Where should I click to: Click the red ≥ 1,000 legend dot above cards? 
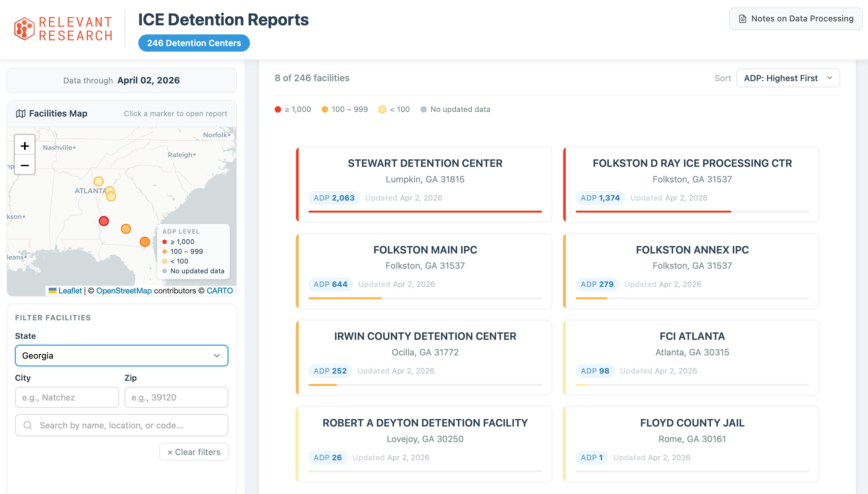(x=278, y=109)
